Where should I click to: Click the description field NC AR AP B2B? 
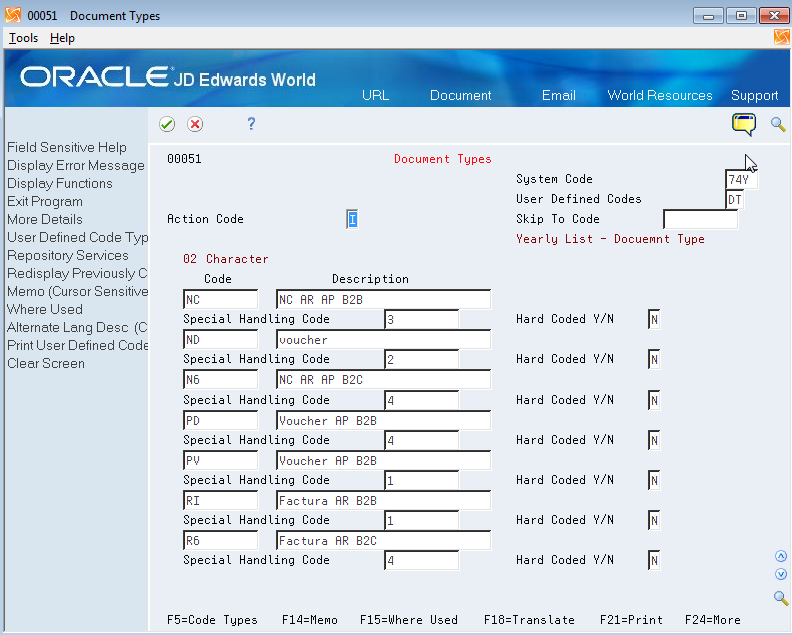point(383,300)
